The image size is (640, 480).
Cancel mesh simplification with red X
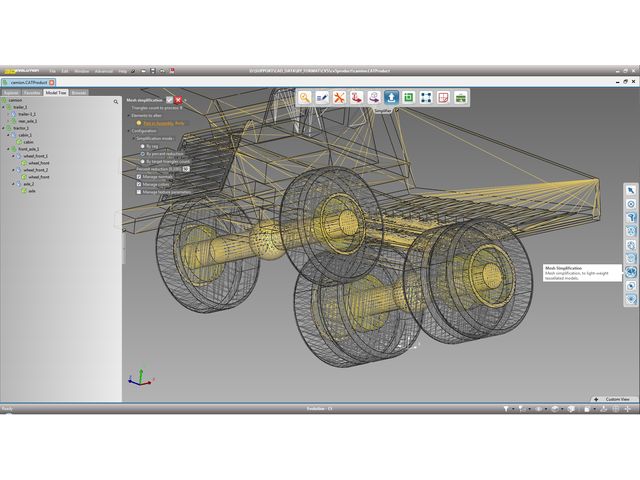179,101
